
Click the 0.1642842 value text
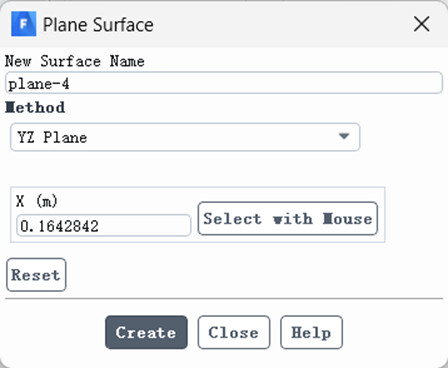[x=59, y=226]
